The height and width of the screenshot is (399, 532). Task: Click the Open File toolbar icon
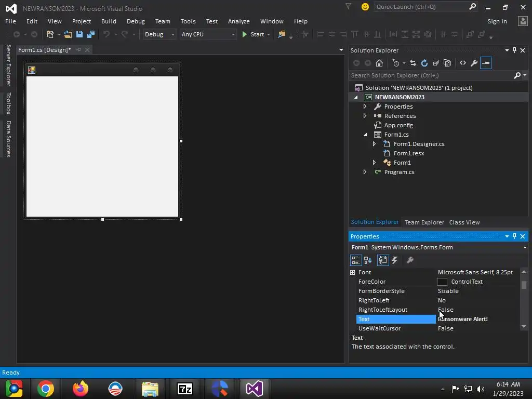(x=68, y=34)
